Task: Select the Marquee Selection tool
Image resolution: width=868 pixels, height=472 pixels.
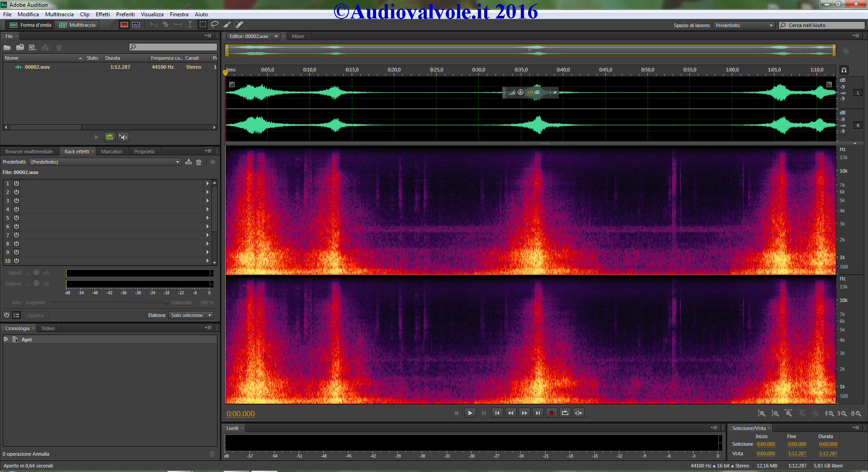Action: pyautogui.click(x=203, y=25)
